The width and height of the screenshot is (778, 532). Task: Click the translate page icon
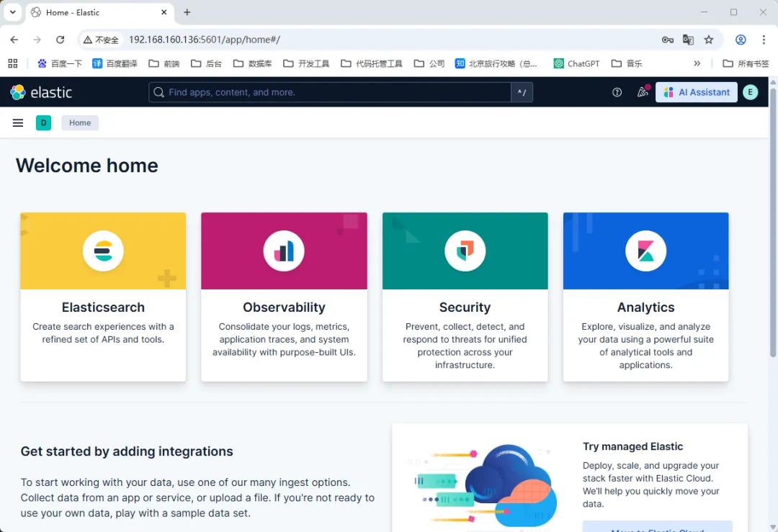[688, 40]
